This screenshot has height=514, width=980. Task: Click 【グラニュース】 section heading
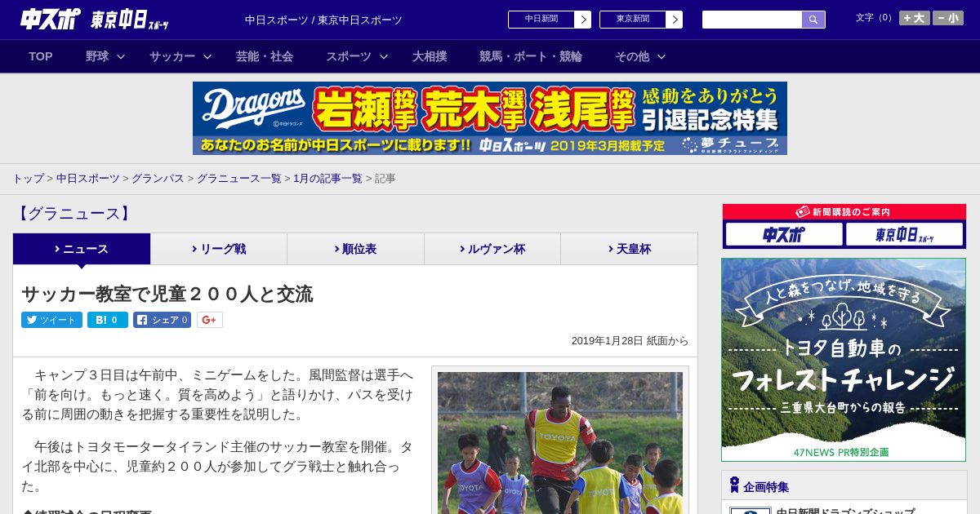pyautogui.click(x=73, y=214)
